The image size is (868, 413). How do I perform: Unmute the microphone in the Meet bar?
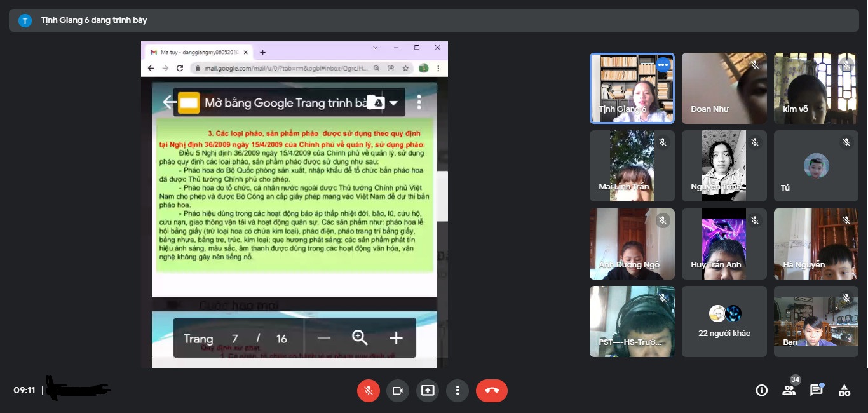tap(368, 391)
